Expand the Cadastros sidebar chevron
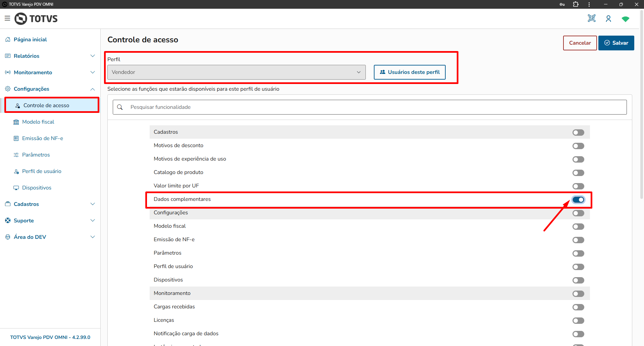Image resolution: width=644 pixels, height=346 pixels. (x=93, y=204)
